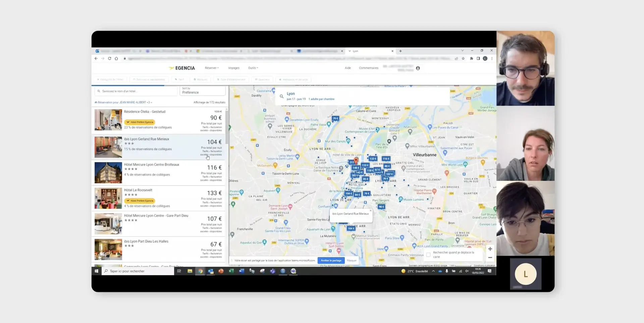Open Résidence Otelia - Gestetud listing

coord(159,120)
